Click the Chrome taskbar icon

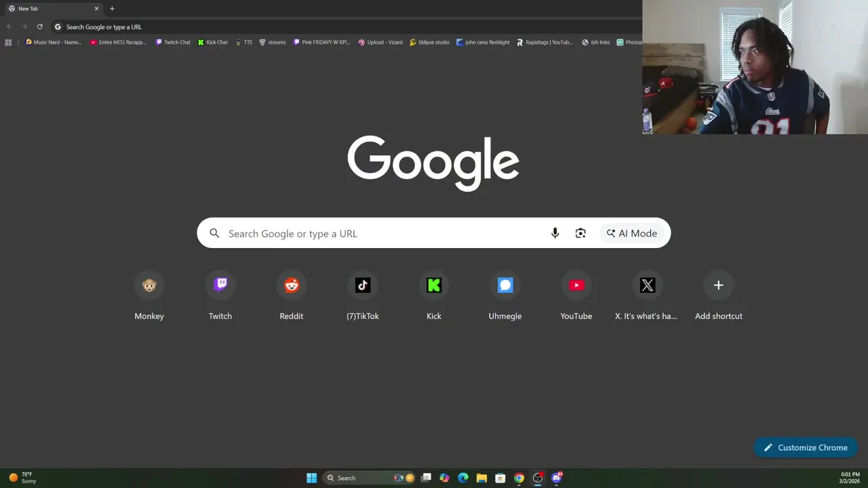[519, 478]
